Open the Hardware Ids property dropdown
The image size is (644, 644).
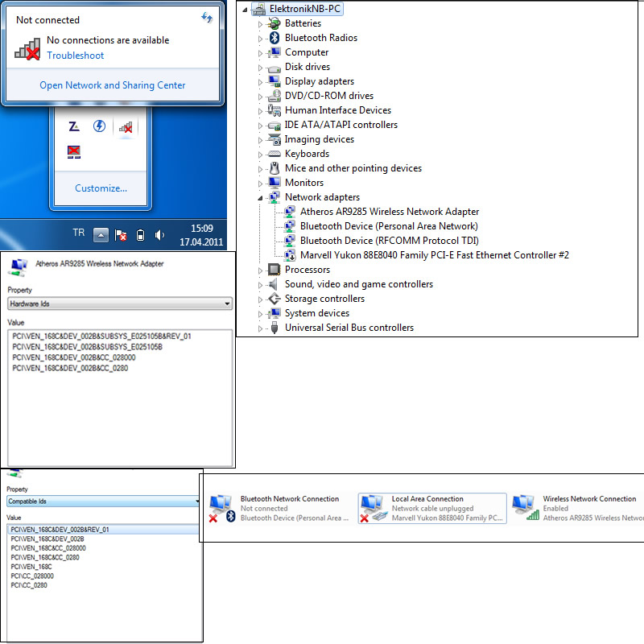coord(120,304)
